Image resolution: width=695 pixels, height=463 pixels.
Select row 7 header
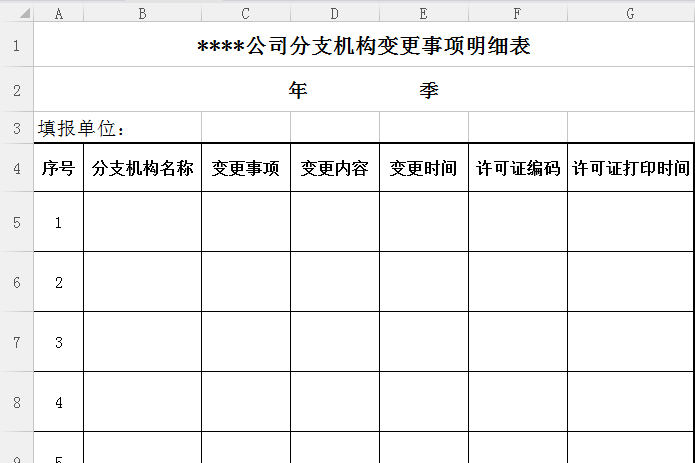pos(16,342)
